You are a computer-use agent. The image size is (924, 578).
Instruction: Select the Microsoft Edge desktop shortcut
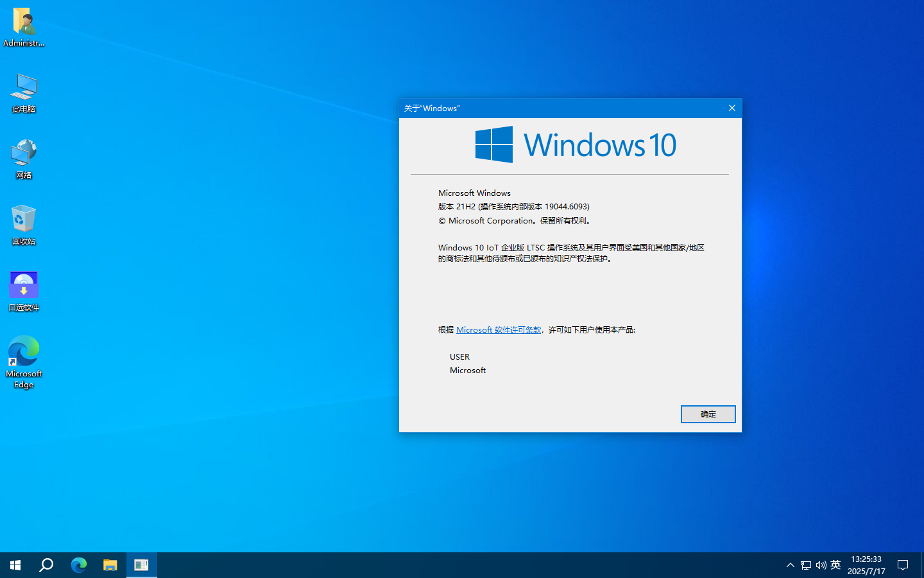(24, 362)
